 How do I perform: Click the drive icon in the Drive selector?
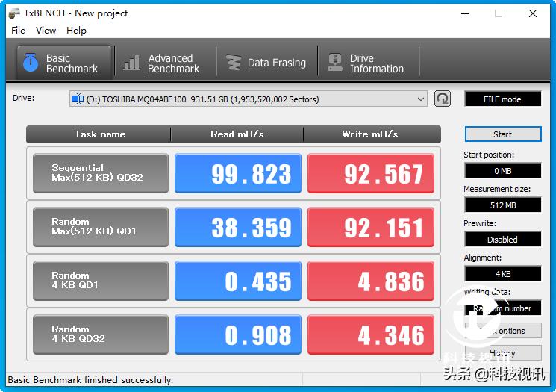(x=78, y=99)
